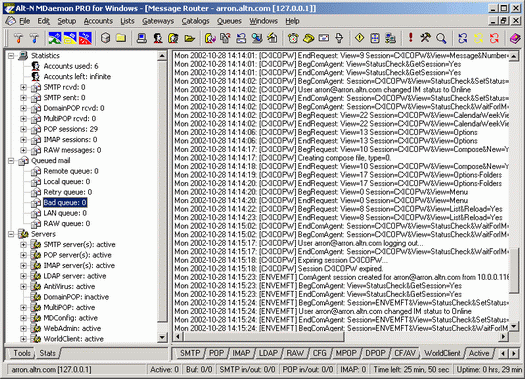Open the Accounts menu
525x379 pixels.
[x=98, y=21]
